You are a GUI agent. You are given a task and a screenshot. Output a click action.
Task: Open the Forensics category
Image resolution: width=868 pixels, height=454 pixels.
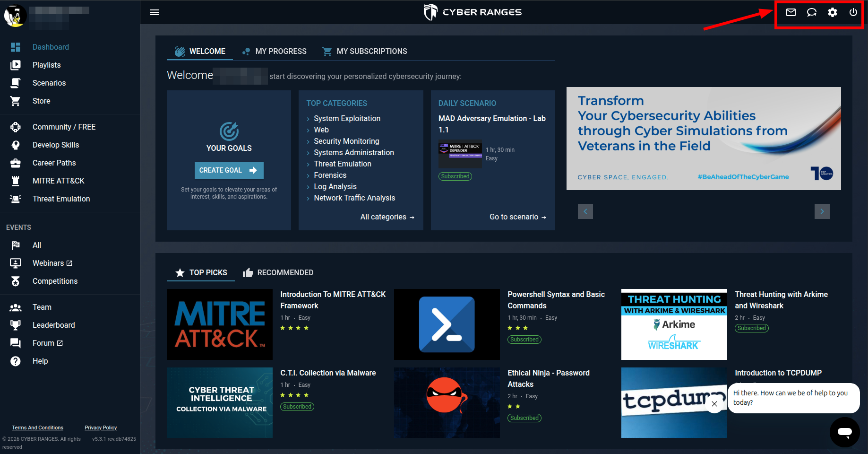[330, 175]
